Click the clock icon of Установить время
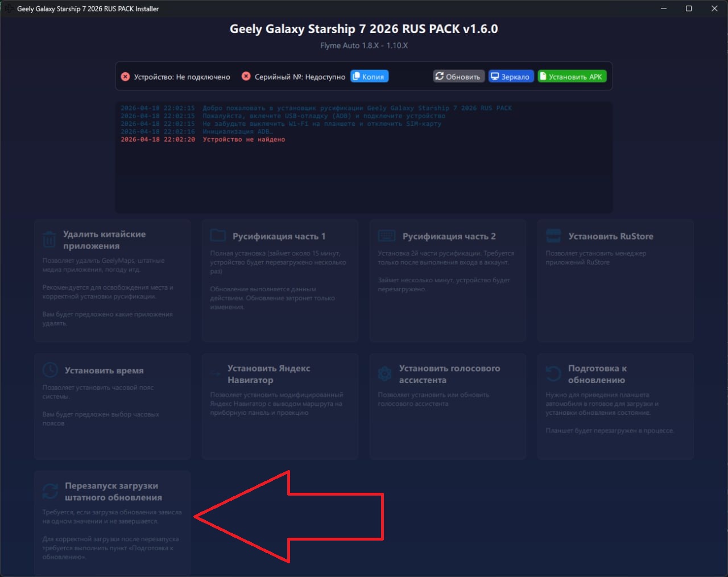 point(50,370)
